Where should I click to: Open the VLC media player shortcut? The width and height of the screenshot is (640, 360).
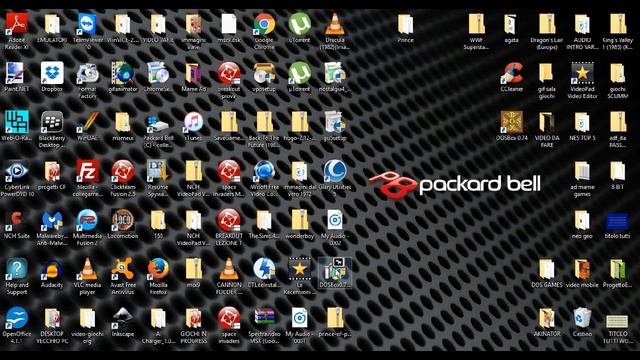tap(87, 269)
